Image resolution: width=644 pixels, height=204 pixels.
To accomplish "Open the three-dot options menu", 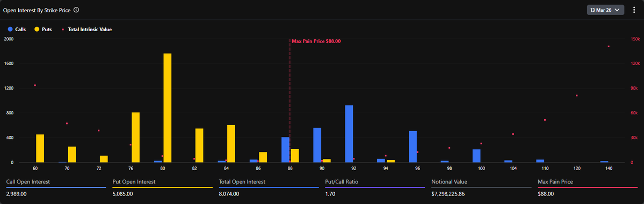I will click(634, 10).
